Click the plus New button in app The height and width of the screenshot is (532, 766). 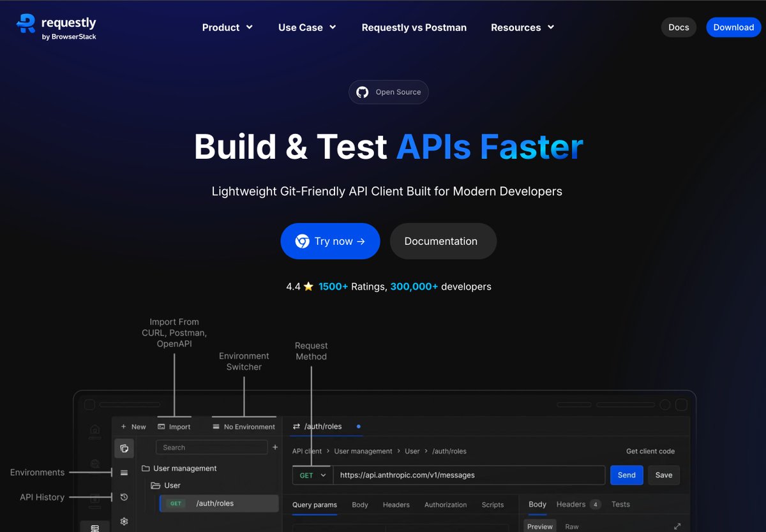[133, 427]
